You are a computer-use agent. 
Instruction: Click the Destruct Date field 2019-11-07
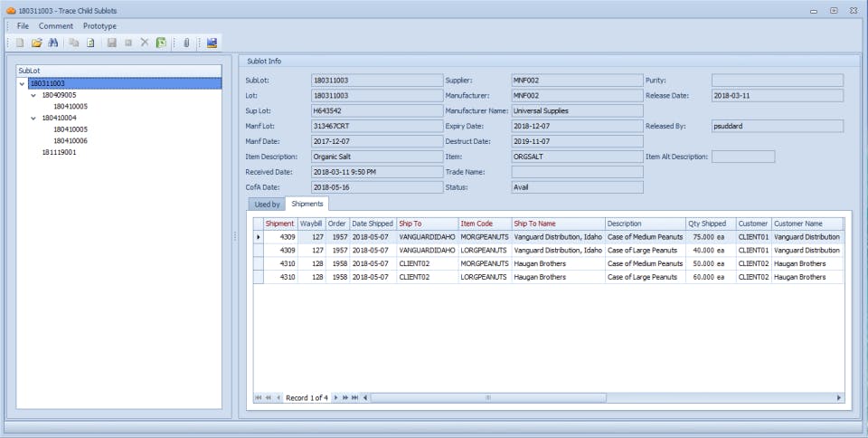click(578, 141)
